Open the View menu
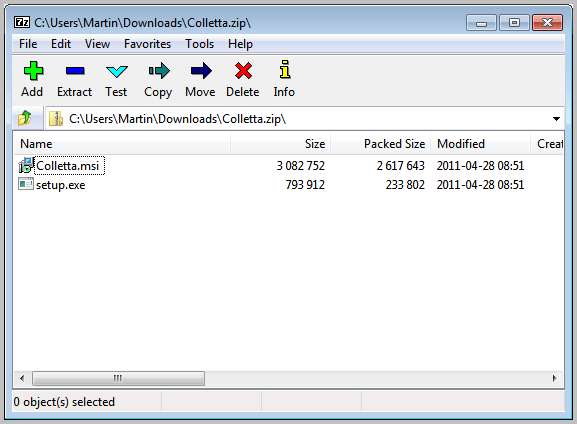This screenshot has height=424, width=577. click(97, 44)
